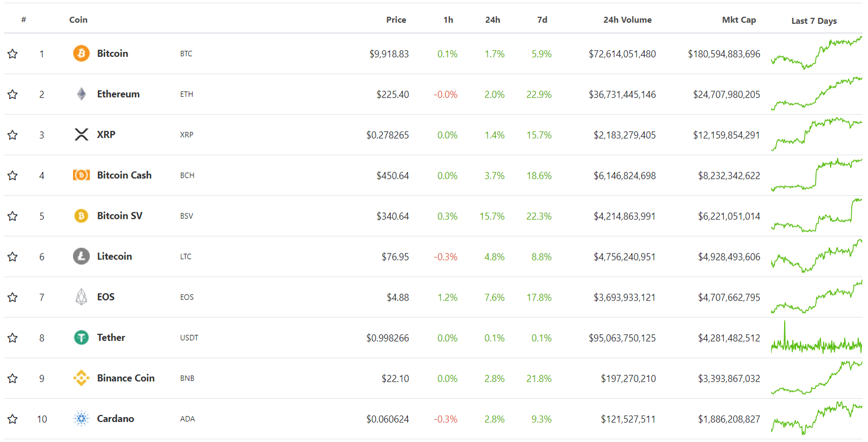Click the BNB ticker symbol
Viewport: 868px width, 442px height.
tap(187, 378)
